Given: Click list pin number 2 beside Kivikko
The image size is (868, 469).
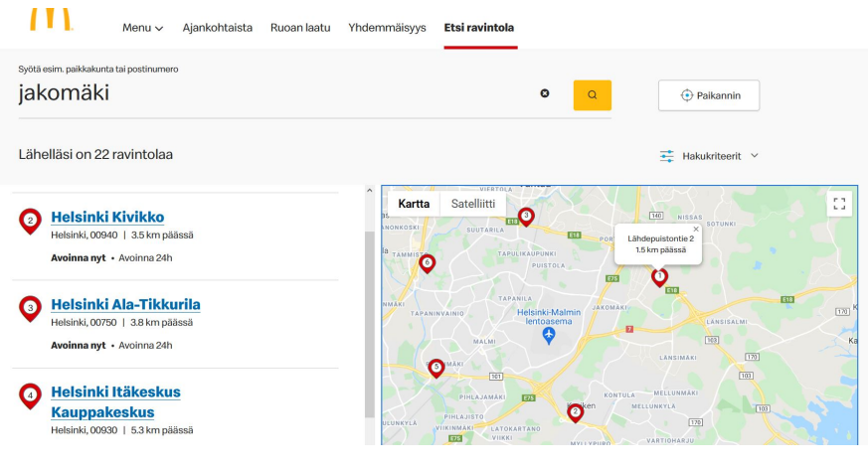Looking at the screenshot, I should coord(31,222).
